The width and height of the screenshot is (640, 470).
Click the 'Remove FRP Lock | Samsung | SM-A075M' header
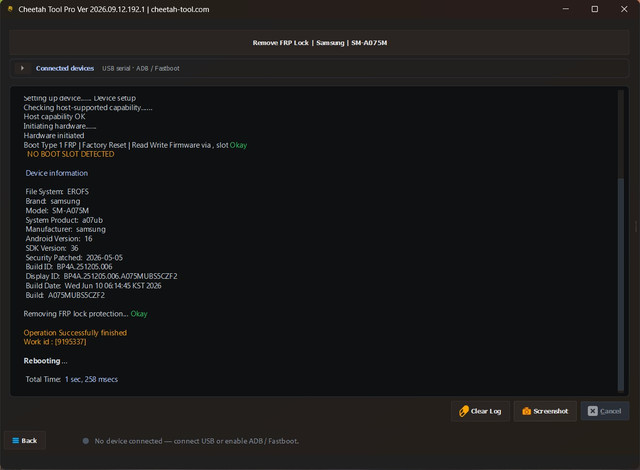(320, 42)
